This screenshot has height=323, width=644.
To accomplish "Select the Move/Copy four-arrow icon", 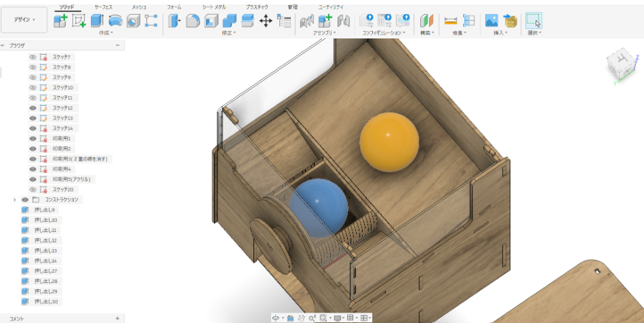I will pos(266,21).
